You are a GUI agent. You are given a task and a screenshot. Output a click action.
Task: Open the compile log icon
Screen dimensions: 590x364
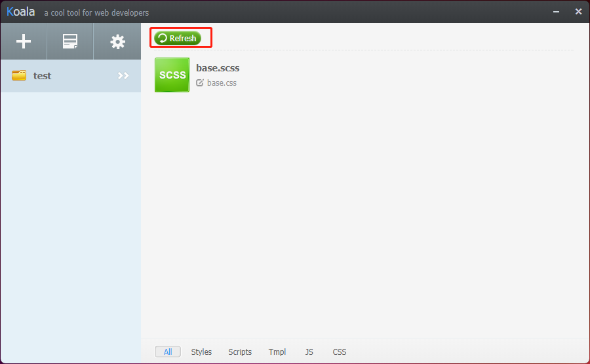[x=70, y=41]
